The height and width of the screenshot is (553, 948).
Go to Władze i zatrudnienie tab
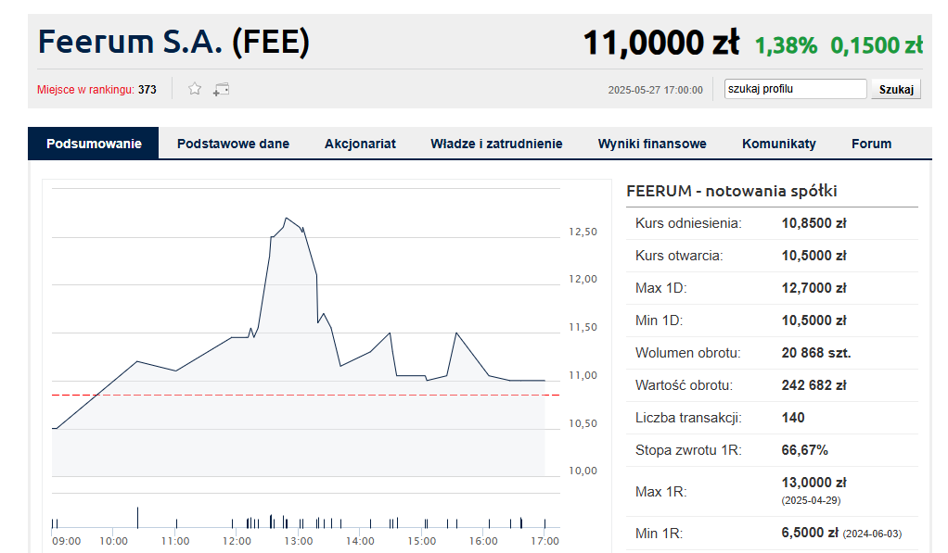tap(496, 144)
